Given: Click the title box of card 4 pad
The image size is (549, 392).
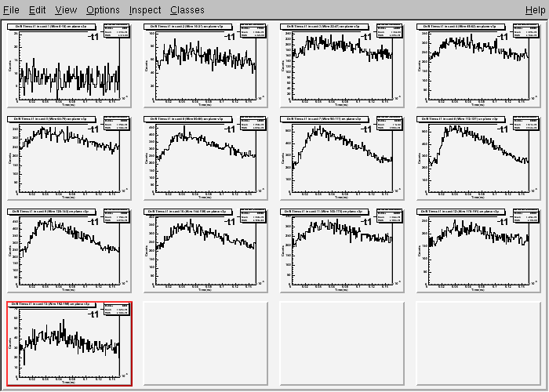Looking at the screenshot, I should point(461,27).
